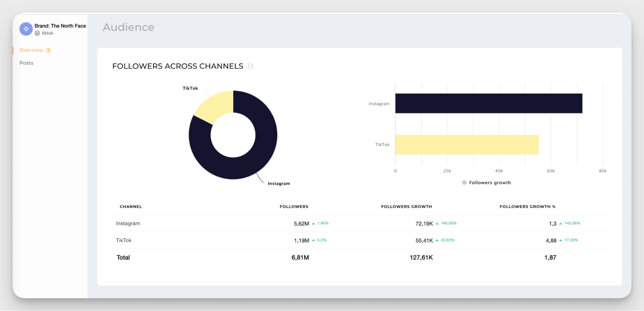Open the Instagram row in the table
644x311 pixels.
[x=128, y=223]
